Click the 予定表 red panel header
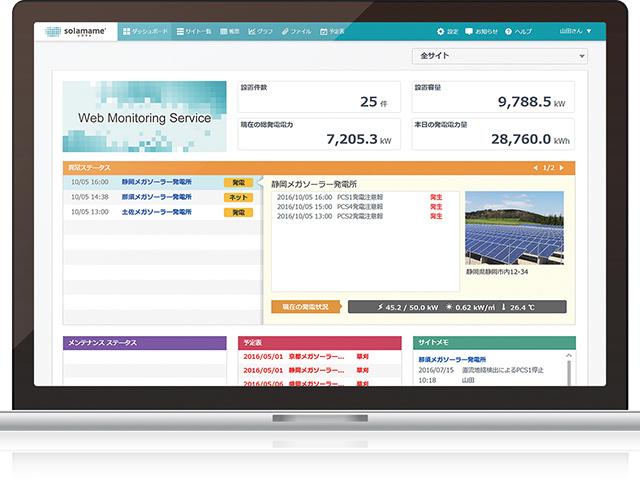This screenshot has width=640, height=480. pyautogui.click(x=320, y=343)
